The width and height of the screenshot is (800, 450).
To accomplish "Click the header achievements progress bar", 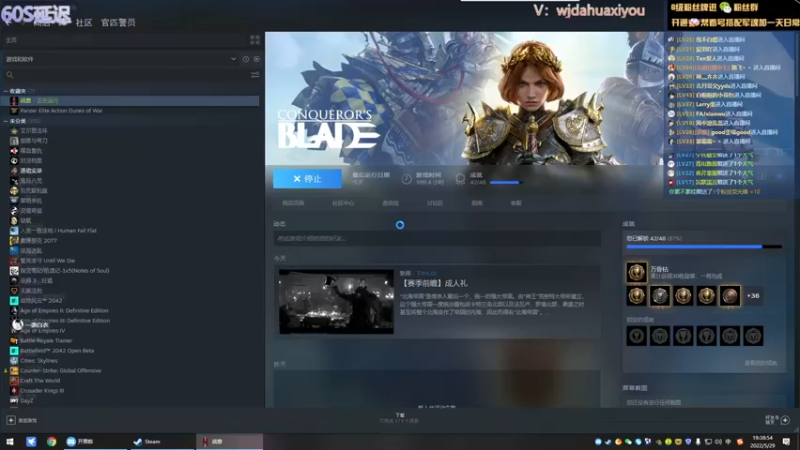I will coord(506,182).
